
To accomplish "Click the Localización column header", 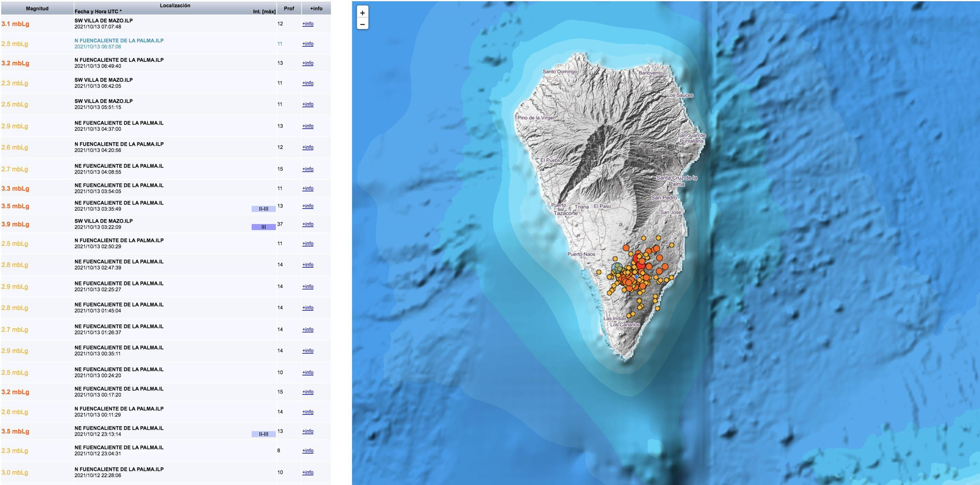I will coord(175,5).
